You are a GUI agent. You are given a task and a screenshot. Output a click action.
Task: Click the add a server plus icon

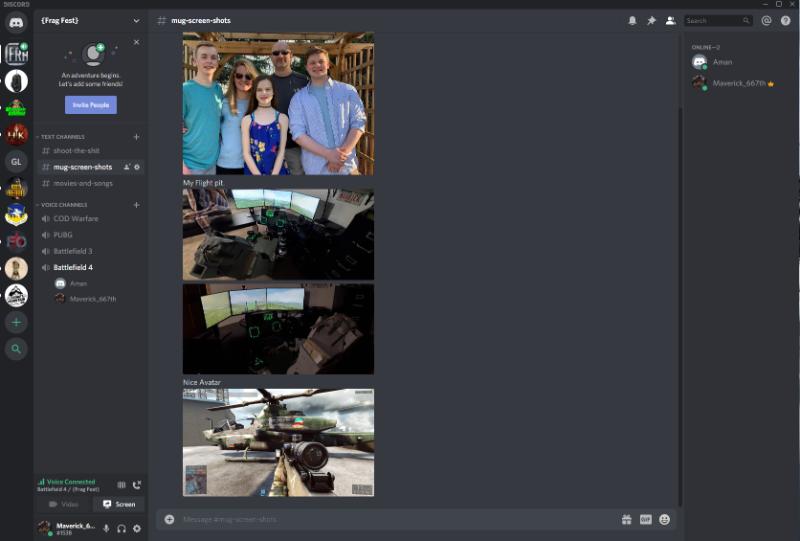pos(16,323)
